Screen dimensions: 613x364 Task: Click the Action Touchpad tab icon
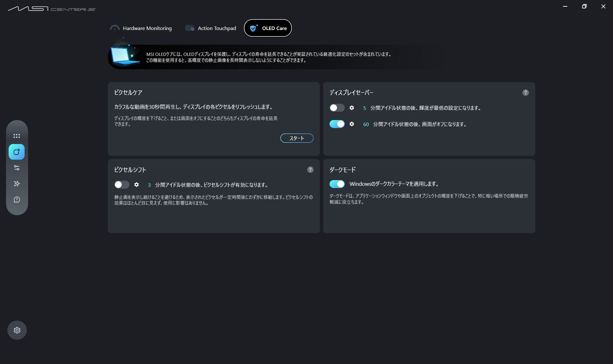[x=190, y=28]
